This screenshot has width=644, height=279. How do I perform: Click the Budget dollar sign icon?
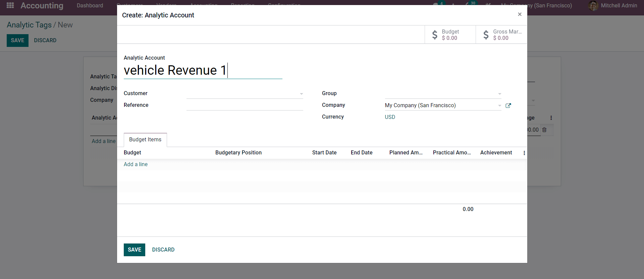tap(435, 35)
